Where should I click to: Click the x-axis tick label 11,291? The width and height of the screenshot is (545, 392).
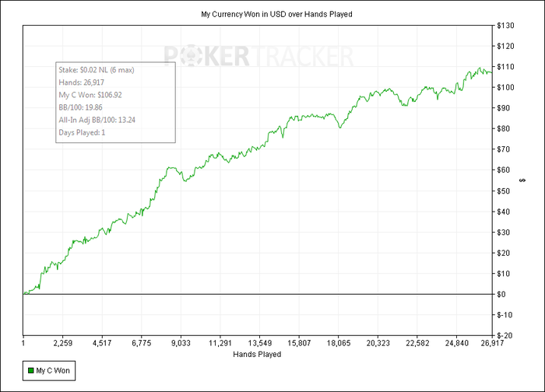[x=220, y=343]
